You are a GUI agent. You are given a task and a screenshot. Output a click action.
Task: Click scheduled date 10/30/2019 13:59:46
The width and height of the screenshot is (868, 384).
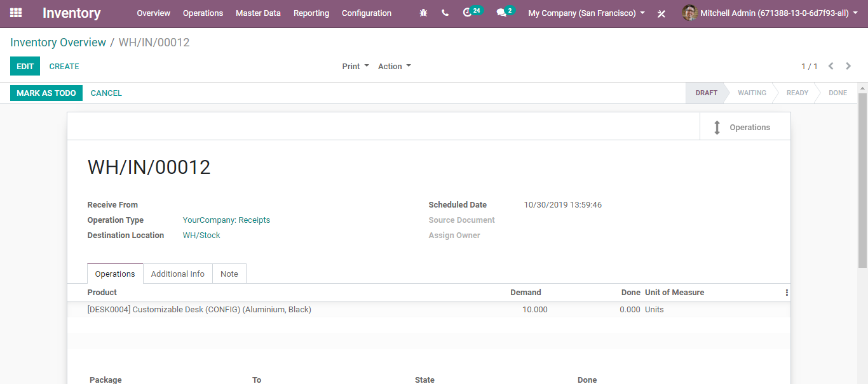[x=562, y=205]
